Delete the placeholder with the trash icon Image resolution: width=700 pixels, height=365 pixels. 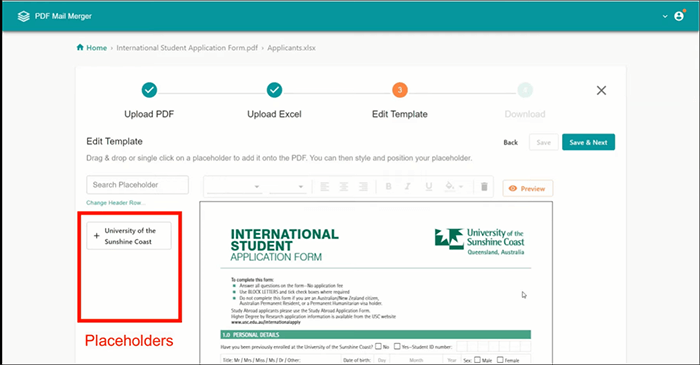click(484, 187)
